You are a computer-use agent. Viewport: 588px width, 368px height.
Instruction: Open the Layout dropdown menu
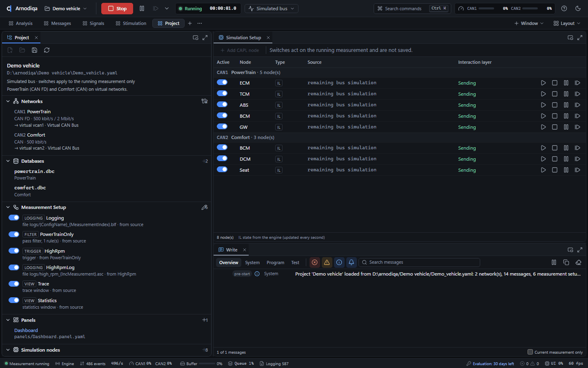pyautogui.click(x=567, y=23)
